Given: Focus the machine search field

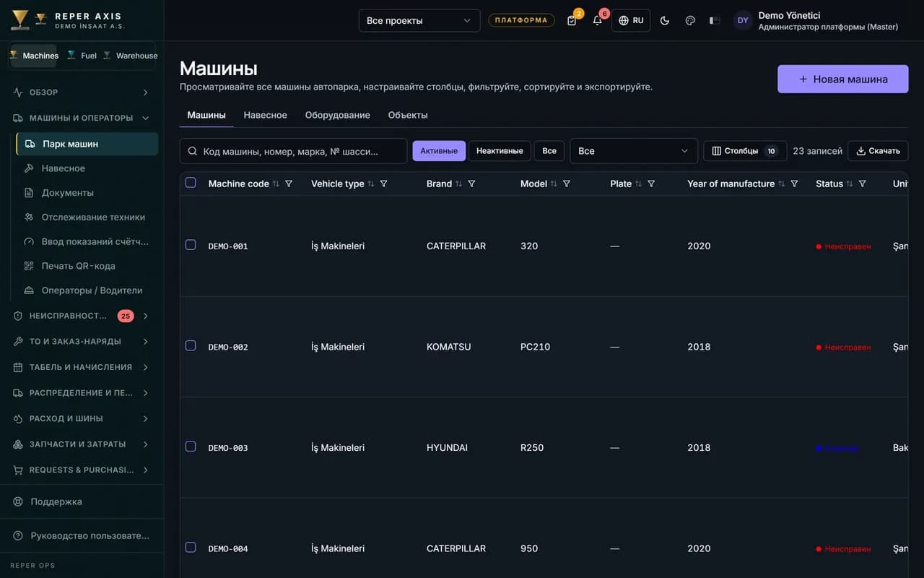Looking at the screenshot, I should [x=293, y=151].
